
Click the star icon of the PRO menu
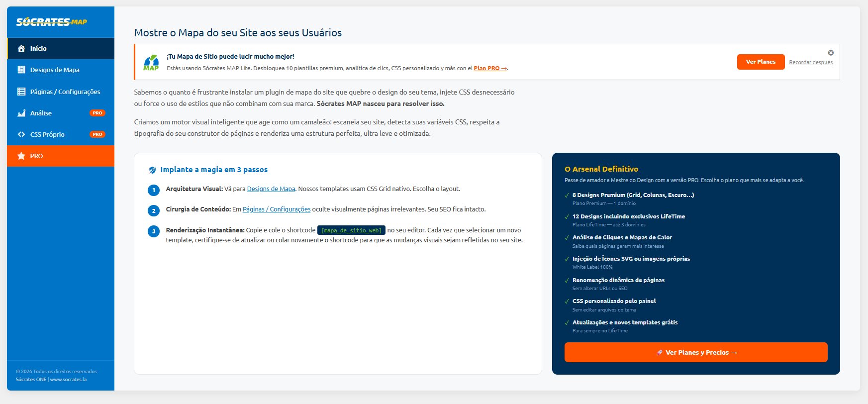[x=21, y=156]
